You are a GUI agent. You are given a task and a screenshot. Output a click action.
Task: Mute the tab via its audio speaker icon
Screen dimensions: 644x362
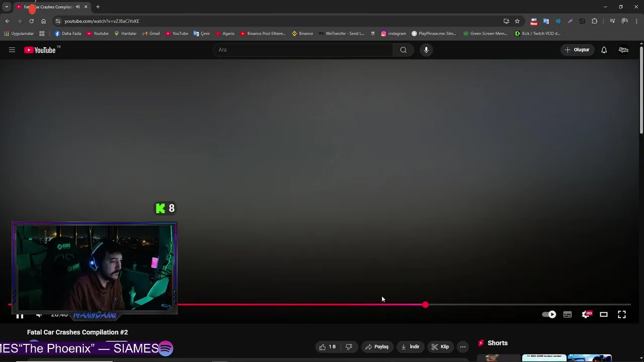(77, 7)
